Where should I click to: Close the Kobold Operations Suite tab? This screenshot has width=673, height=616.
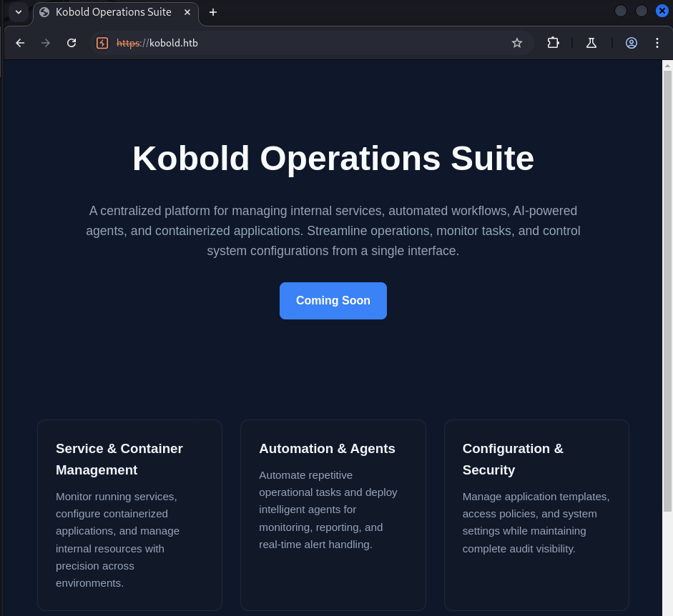[187, 12]
